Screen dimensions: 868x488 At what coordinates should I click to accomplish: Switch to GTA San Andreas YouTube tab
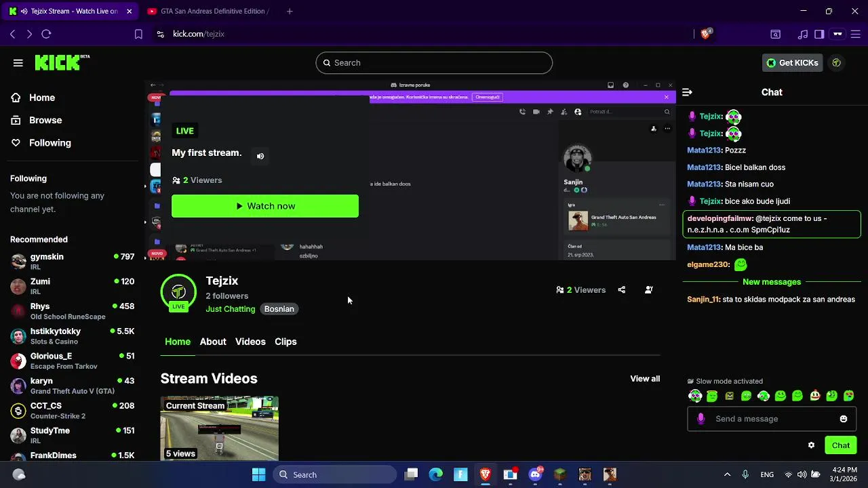(x=208, y=11)
